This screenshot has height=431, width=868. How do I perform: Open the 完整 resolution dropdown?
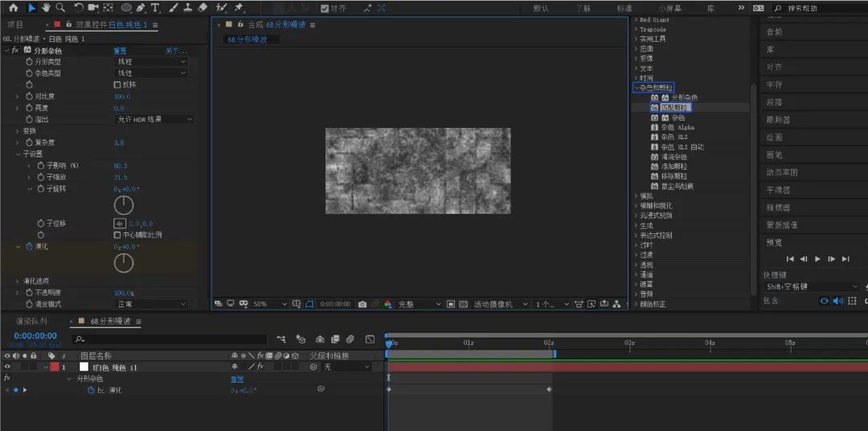point(420,304)
